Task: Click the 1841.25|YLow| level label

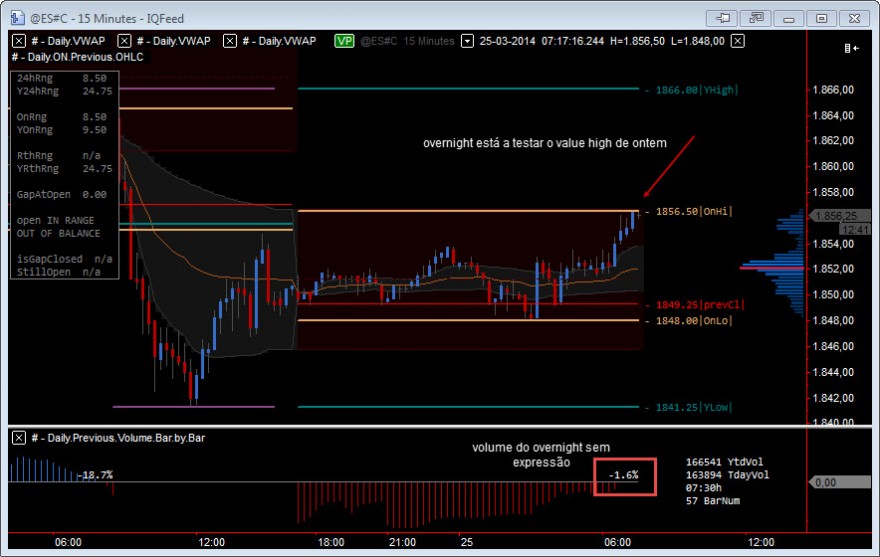Action: coord(694,408)
